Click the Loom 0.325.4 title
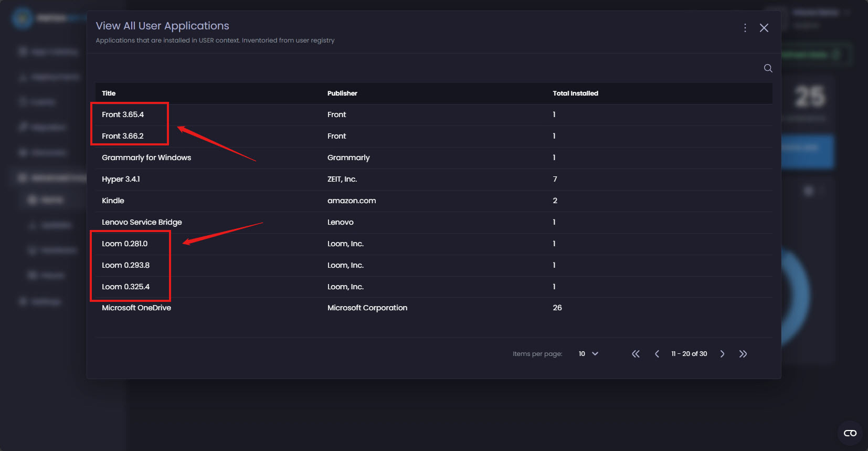Viewport: 868px width, 451px height. click(125, 287)
